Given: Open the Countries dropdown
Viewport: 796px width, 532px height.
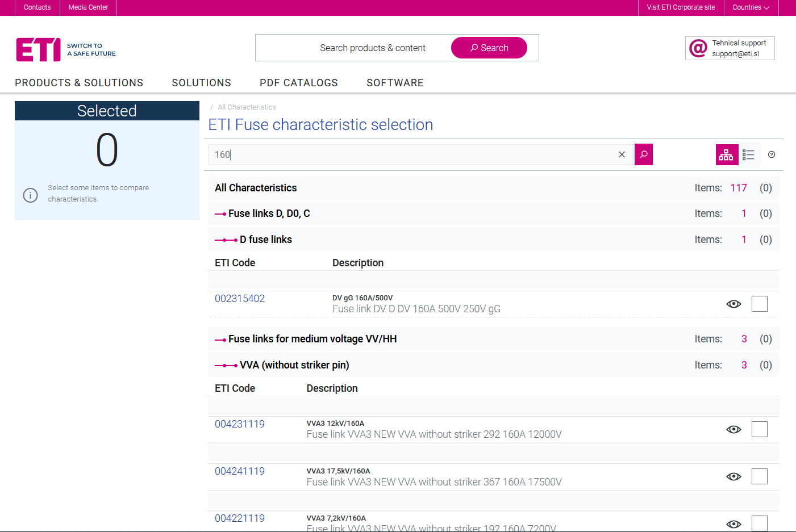Looking at the screenshot, I should [x=750, y=7].
